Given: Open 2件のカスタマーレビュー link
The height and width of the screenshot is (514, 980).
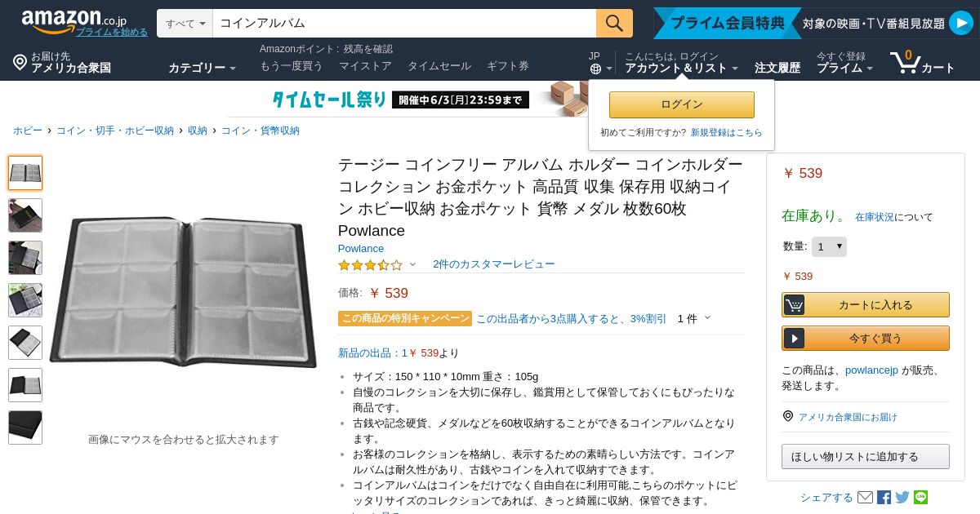Looking at the screenshot, I should pos(494,264).
